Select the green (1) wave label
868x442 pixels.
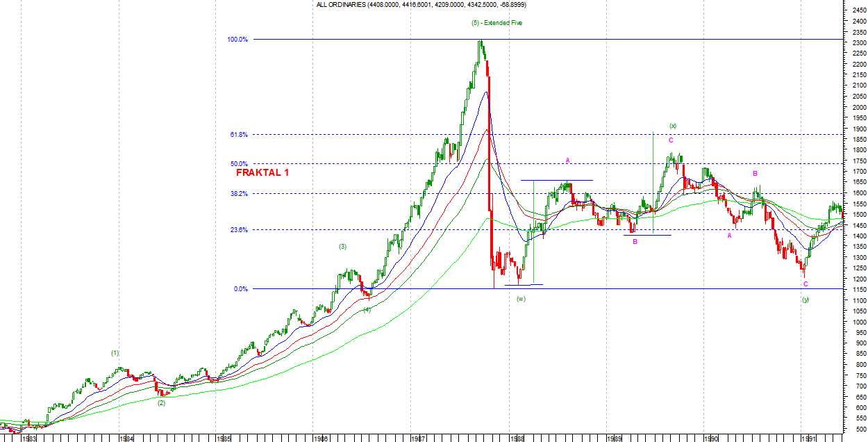[x=115, y=353]
